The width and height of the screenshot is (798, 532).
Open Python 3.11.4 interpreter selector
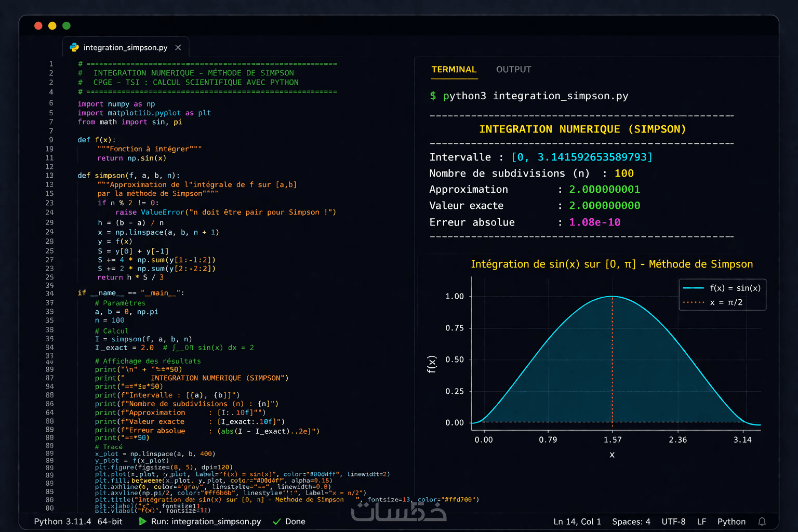pos(62,522)
